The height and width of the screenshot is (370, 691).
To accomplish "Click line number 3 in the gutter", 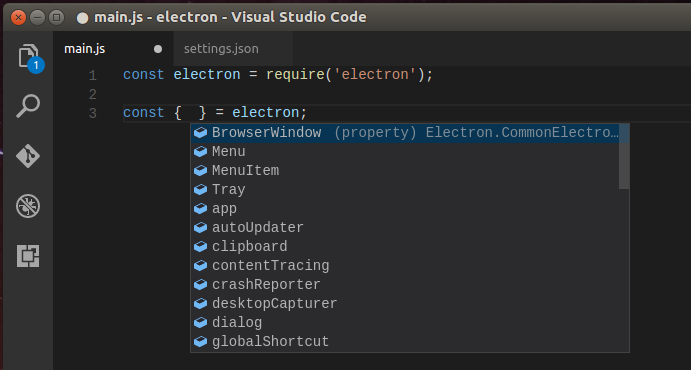I will pos(93,114).
